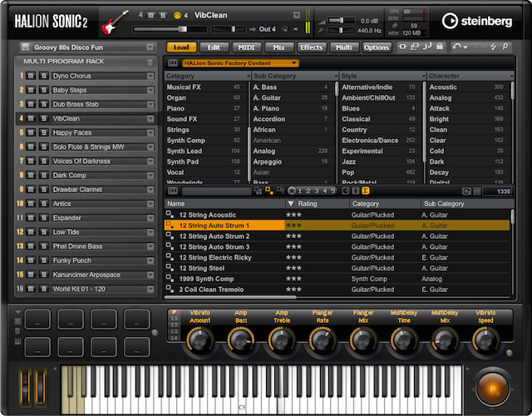Click the trash icon in Multi Program Rack

[x=150, y=62]
